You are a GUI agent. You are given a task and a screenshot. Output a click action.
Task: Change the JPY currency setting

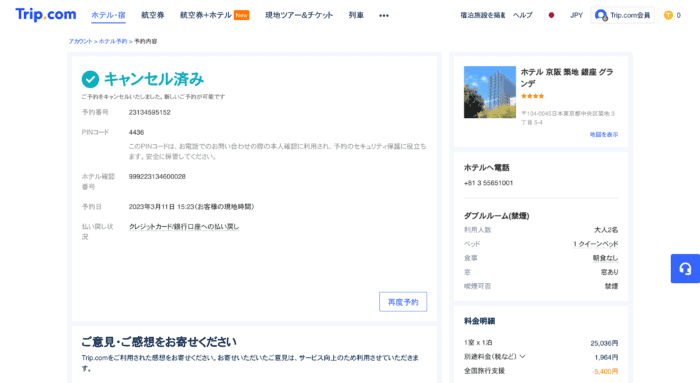coord(576,15)
